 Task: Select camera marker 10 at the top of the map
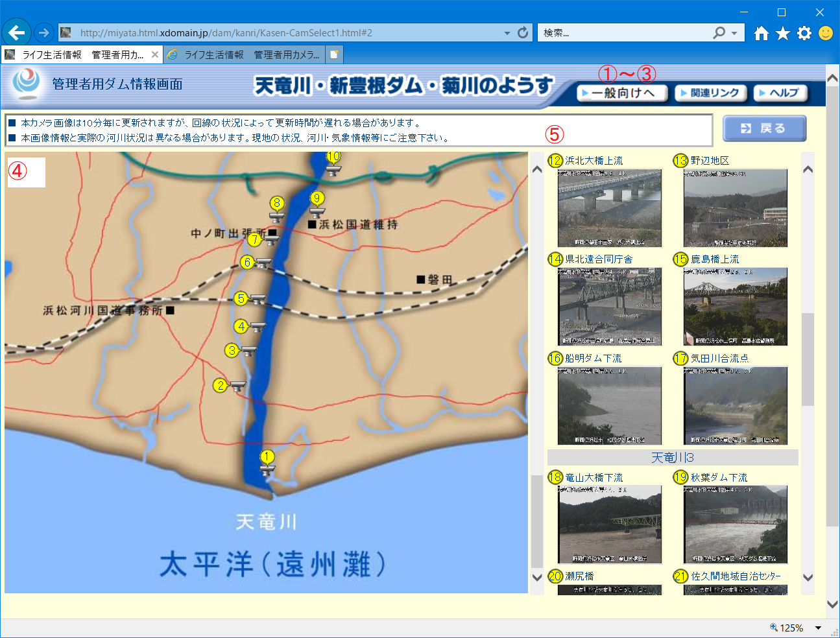click(333, 156)
